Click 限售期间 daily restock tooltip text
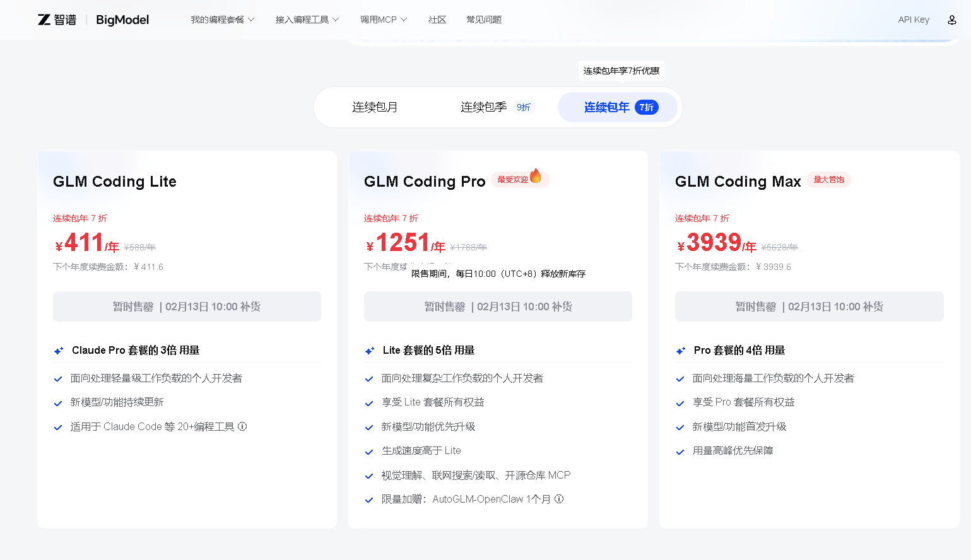The image size is (971, 560). 498,274
